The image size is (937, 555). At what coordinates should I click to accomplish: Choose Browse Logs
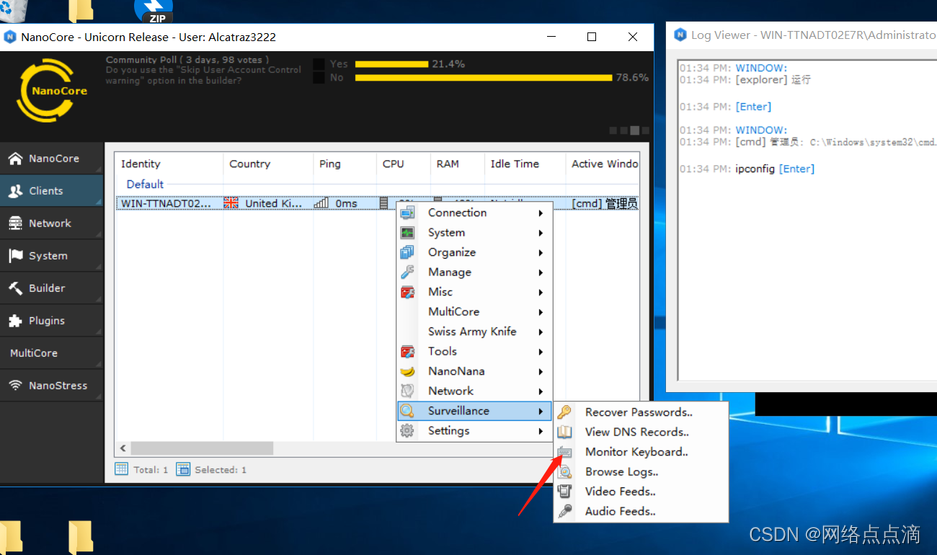(x=641, y=471)
